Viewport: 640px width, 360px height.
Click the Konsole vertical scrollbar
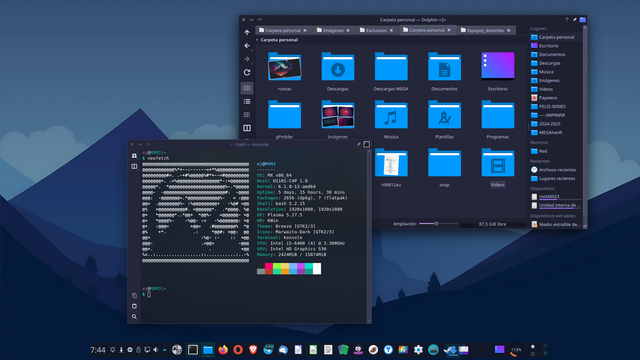[369, 236]
